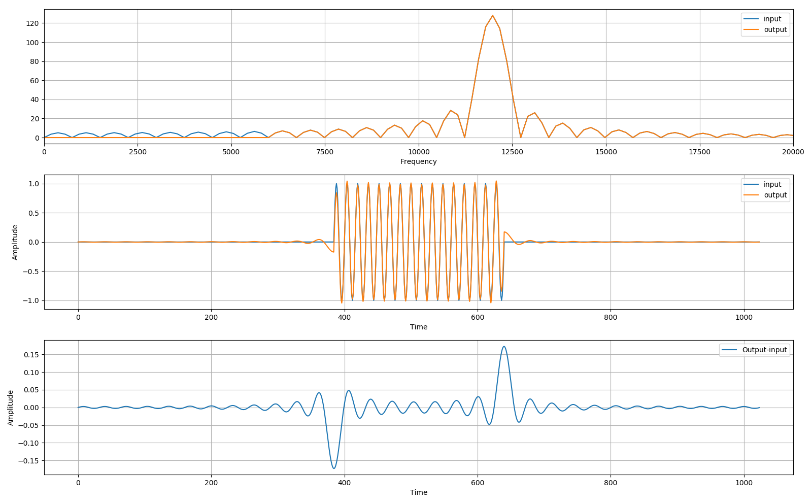The width and height of the screenshot is (812, 504).
Task: Select the '−0.10' tick label
Action: (29, 443)
